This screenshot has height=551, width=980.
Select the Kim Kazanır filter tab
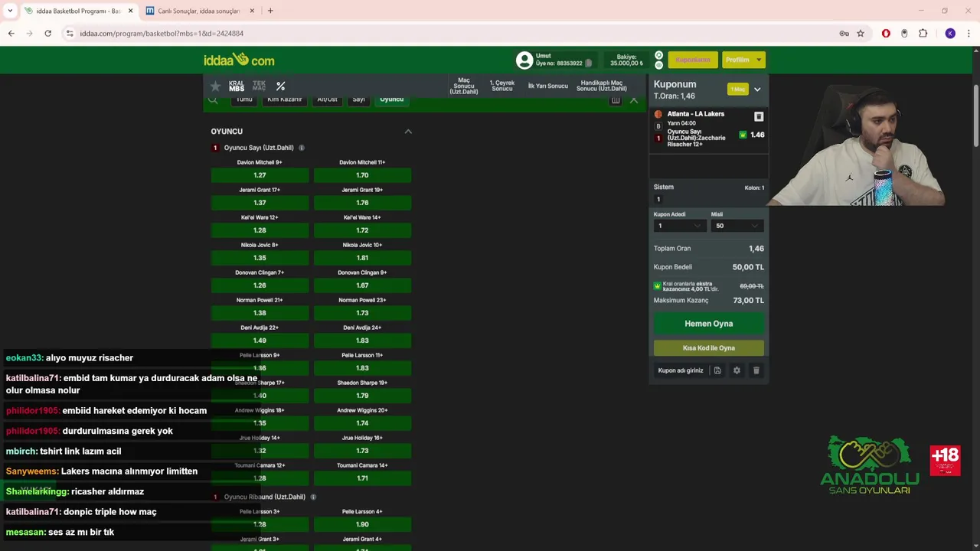(x=284, y=99)
